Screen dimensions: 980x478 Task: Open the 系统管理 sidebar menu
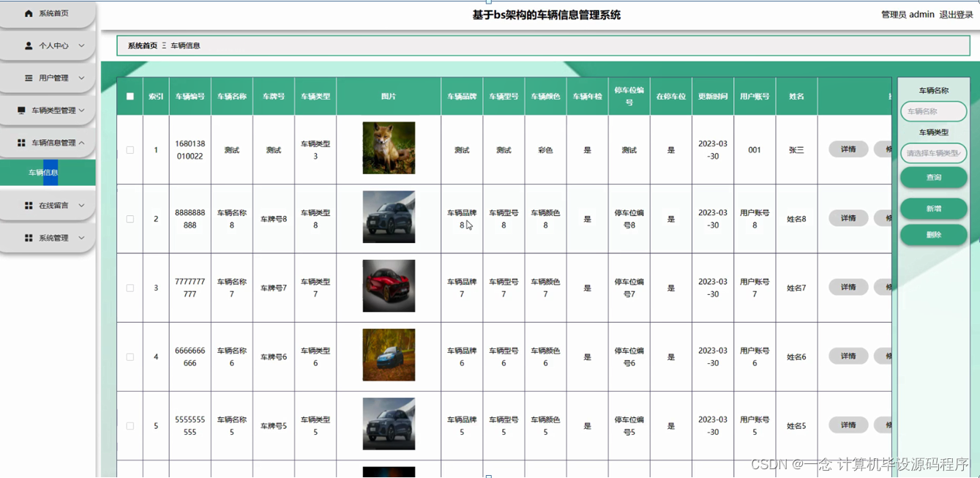click(48, 238)
